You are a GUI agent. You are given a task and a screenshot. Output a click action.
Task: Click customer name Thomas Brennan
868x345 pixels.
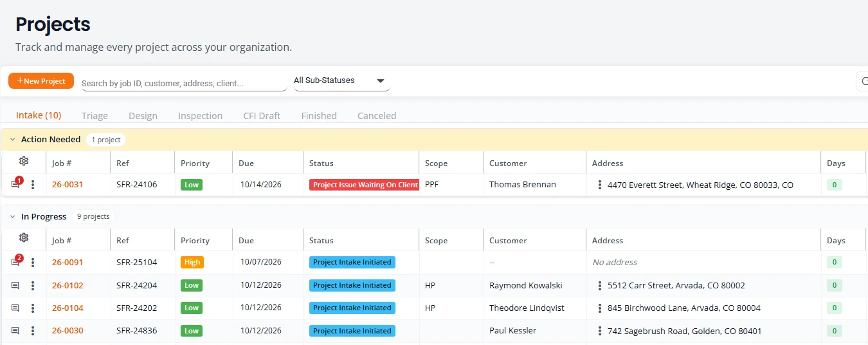point(523,185)
